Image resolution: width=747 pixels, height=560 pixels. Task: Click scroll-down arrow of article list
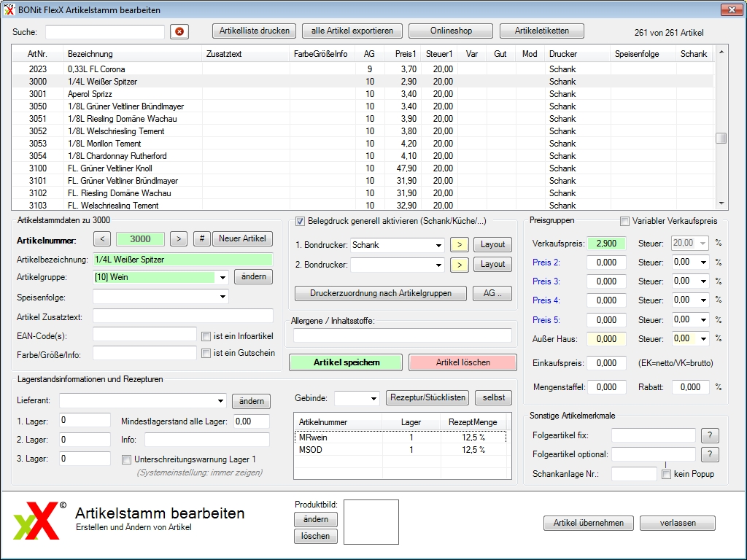[x=721, y=204]
